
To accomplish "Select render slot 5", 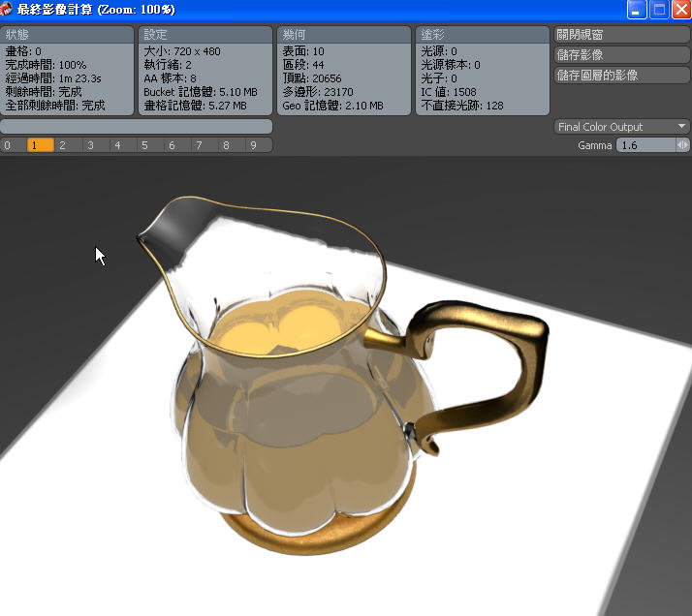I will (x=150, y=145).
